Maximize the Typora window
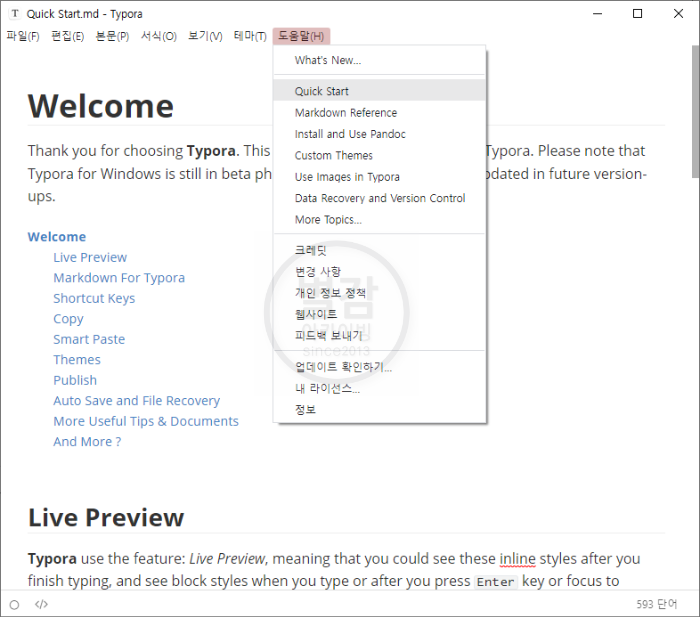Viewport: 700px width, 617px height. [x=638, y=14]
